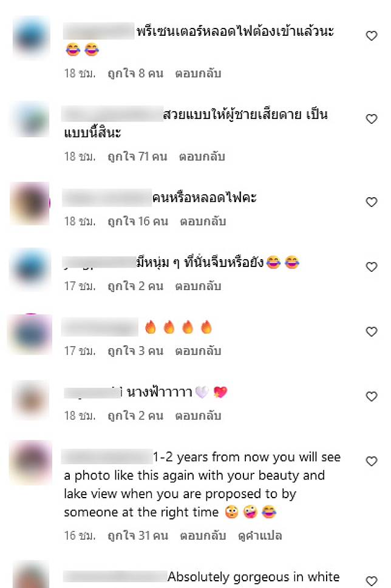The height and width of the screenshot is (588, 391).
Task: Reply to the comment with 71 likes
Action: [x=202, y=157]
